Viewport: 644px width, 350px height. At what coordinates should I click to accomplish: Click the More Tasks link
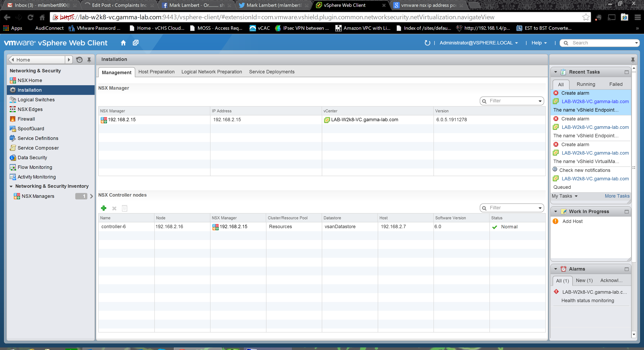coord(617,196)
